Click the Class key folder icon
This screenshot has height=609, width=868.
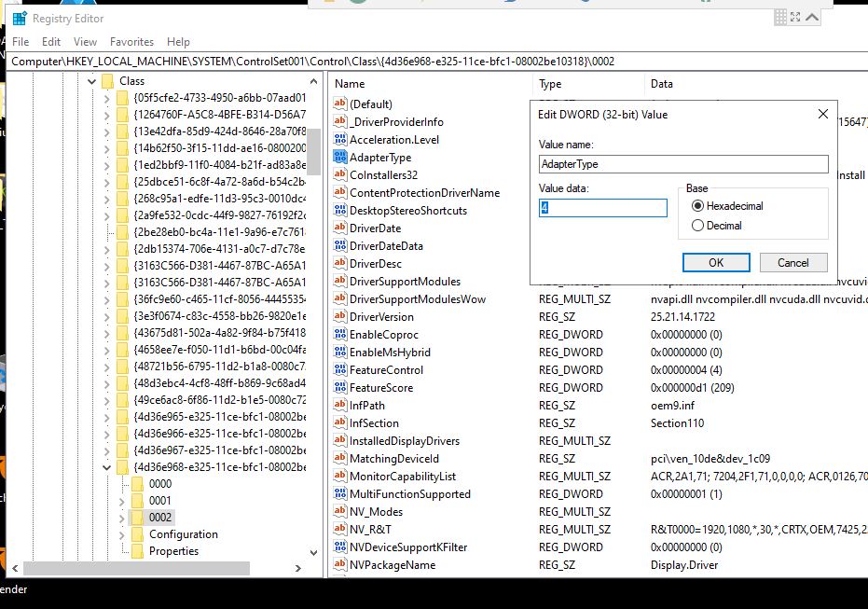pyautogui.click(x=108, y=81)
